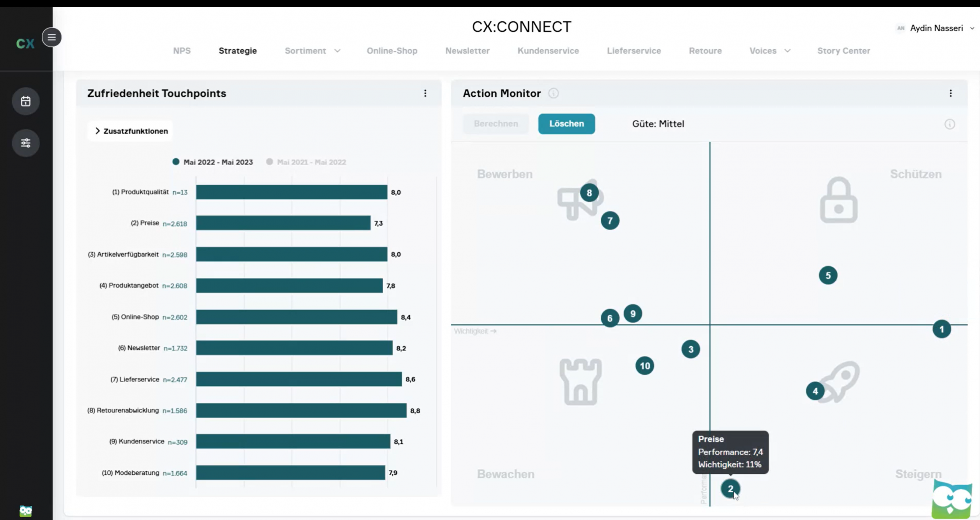Toggle the Mai 2022 - Mai 2023 legend series
The height and width of the screenshot is (520, 980).
213,162
